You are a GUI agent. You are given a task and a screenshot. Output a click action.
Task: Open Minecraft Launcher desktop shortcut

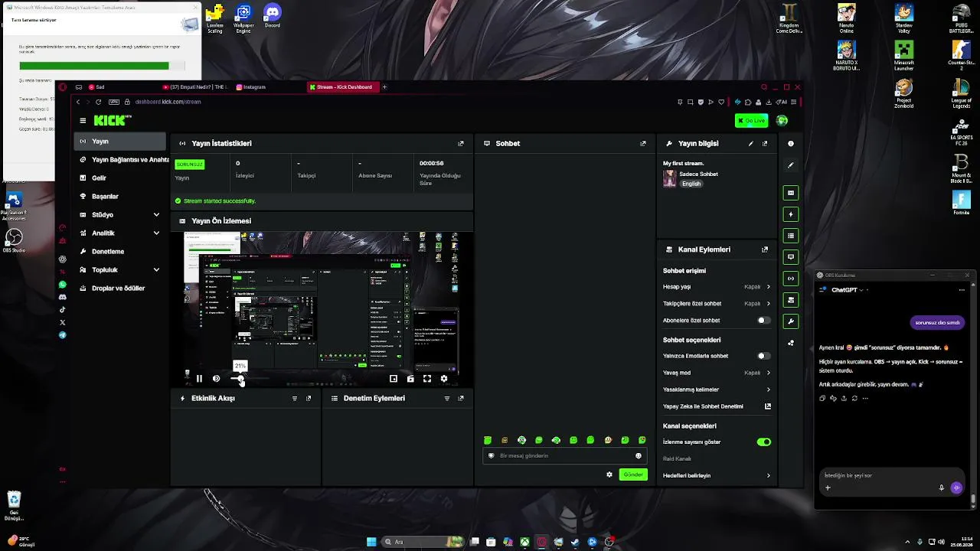(904, 55)
